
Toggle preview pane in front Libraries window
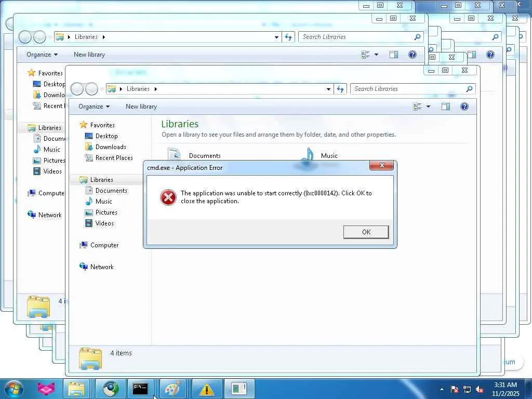click(x=445, y=107)
